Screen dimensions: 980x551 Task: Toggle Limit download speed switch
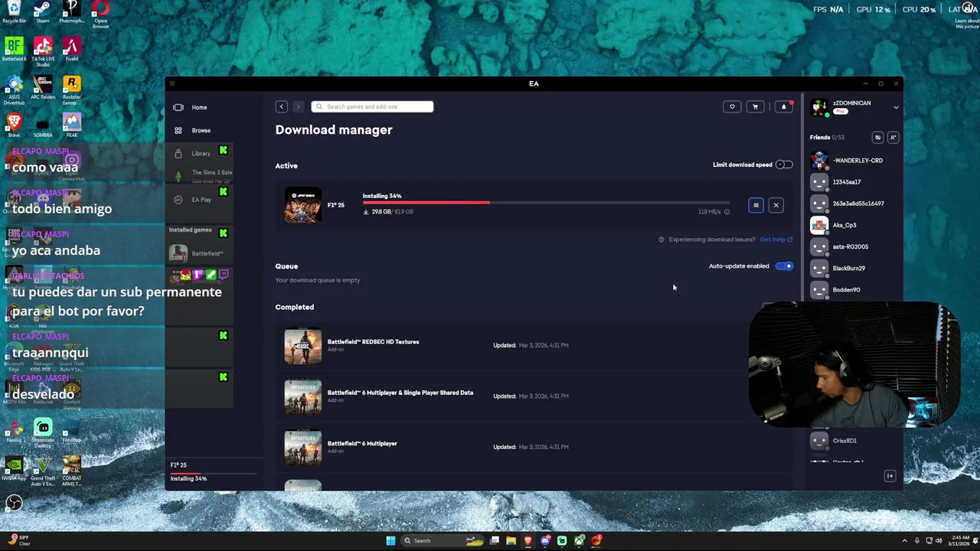point(784,165)
